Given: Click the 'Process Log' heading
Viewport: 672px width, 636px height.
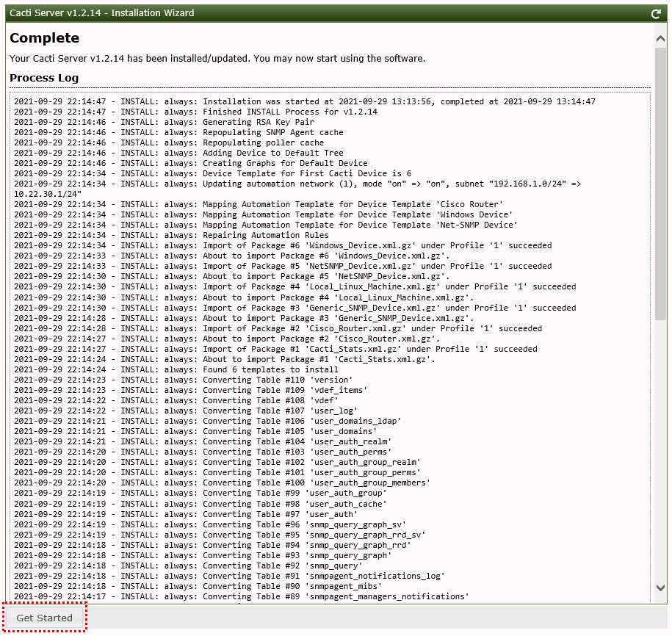Looking at the screenshot, I should (x=44, y=78).
